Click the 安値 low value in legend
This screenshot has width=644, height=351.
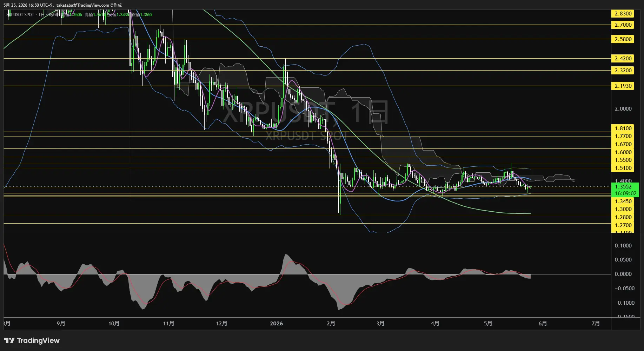pyautogui.click(x=119, y=15)
